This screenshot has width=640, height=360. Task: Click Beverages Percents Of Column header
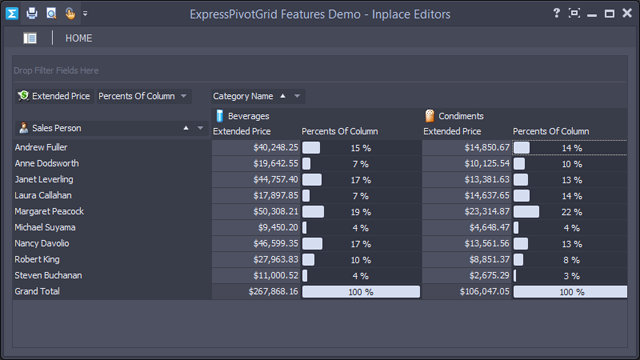[361, 131]
